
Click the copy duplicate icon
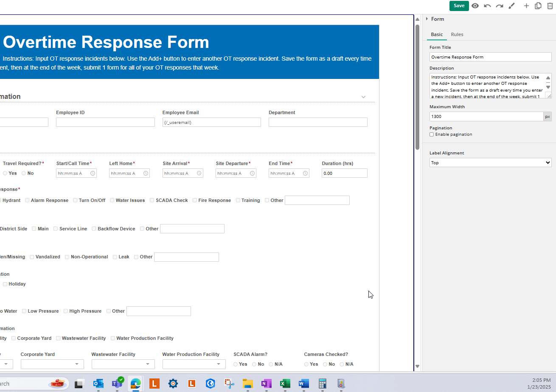tap(538, 6)
